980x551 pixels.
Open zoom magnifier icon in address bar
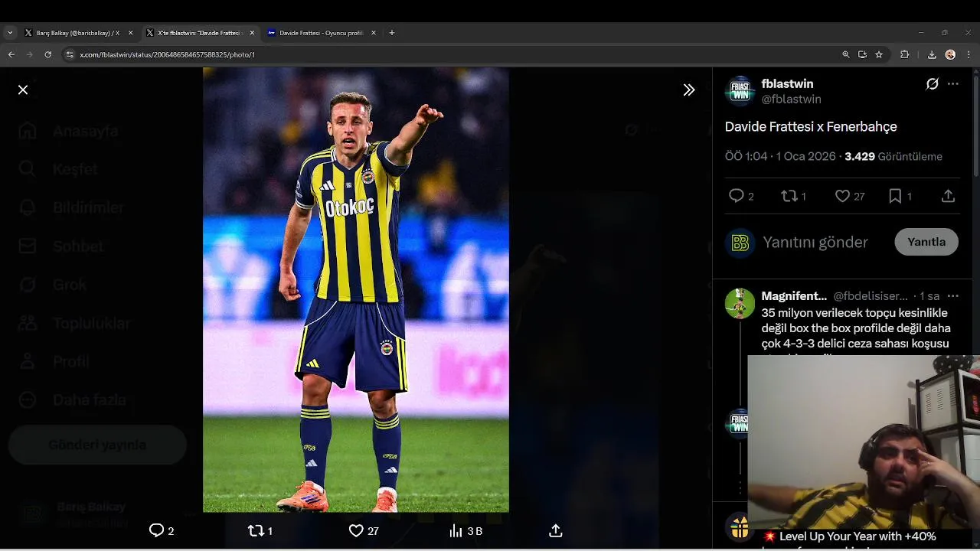click(x=845, y=54)
